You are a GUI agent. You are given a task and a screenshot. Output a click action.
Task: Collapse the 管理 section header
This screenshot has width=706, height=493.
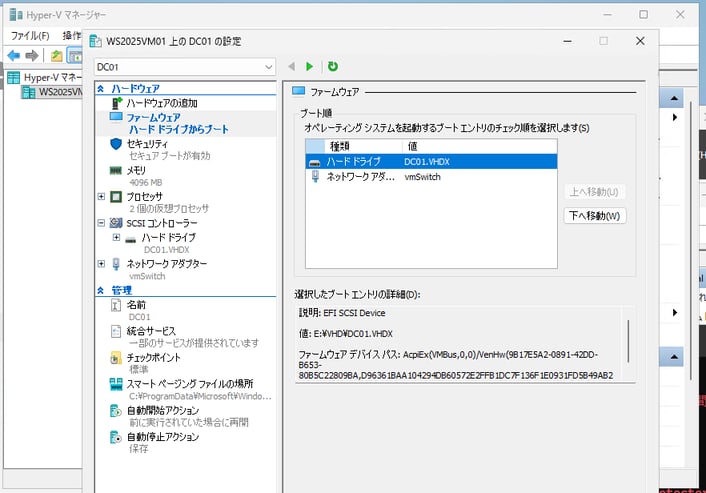tap(100, 290)
